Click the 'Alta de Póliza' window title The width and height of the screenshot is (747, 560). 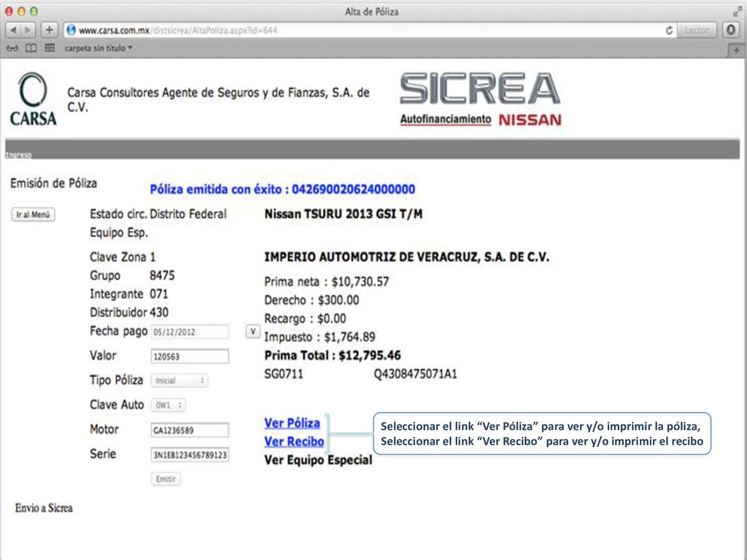coord(371,12)
